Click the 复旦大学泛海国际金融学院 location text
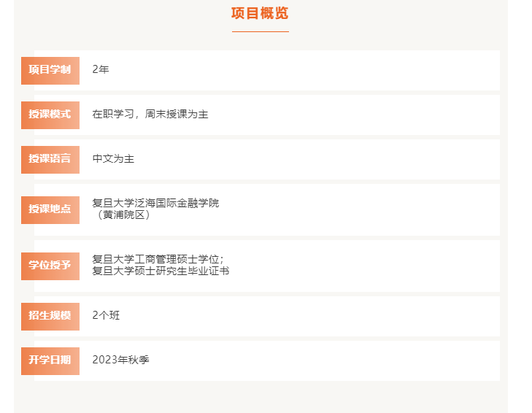The height and width of the screenshot is (413, 532). click(x=155, y=204)
